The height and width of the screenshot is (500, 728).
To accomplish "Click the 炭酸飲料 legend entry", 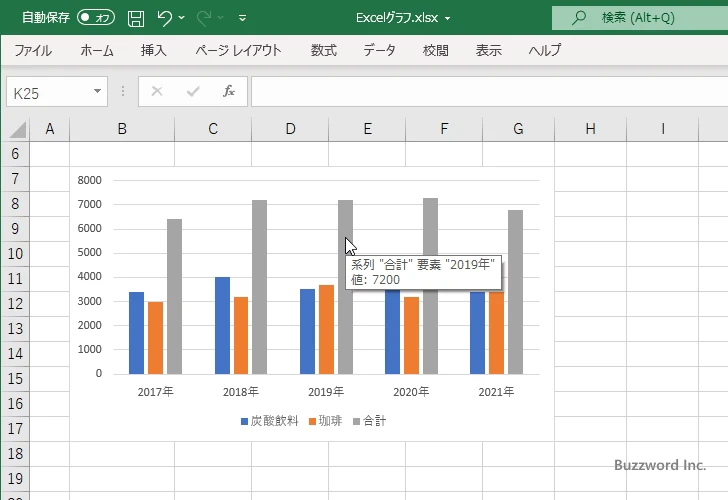I will pyautogui.click(x=269, y=421).
